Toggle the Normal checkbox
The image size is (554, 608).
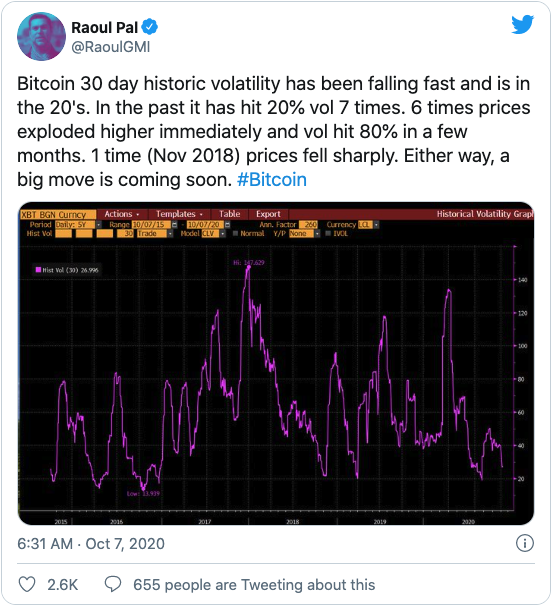point(235,233)
